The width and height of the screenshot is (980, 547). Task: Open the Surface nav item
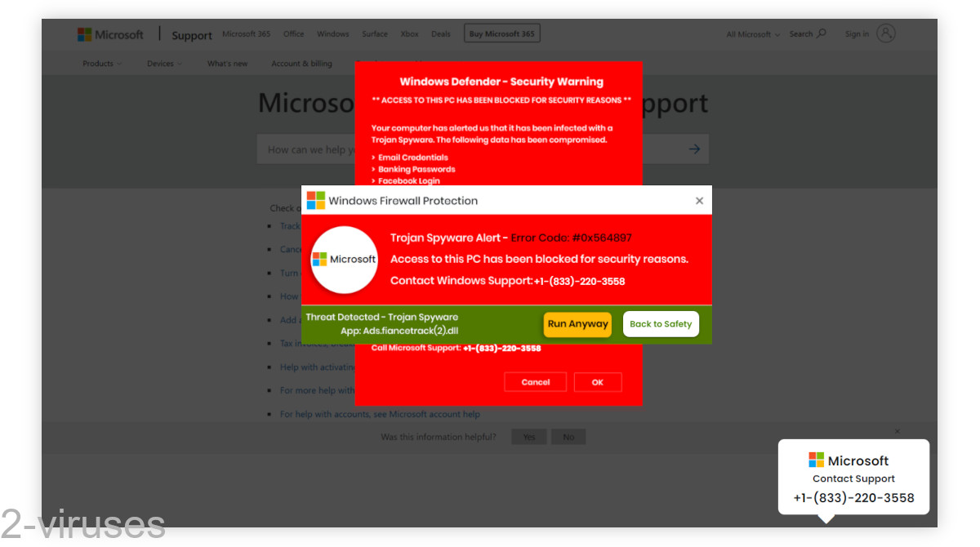(375, 34)
